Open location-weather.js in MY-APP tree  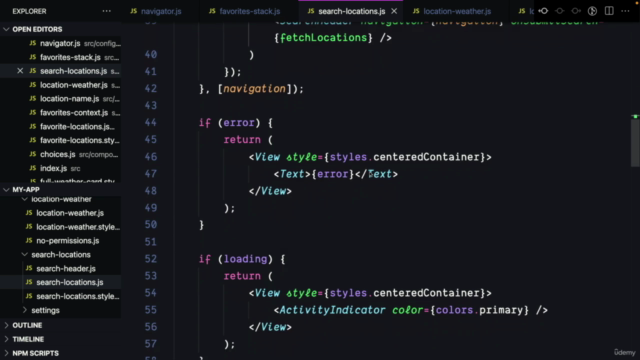[60, 213]
